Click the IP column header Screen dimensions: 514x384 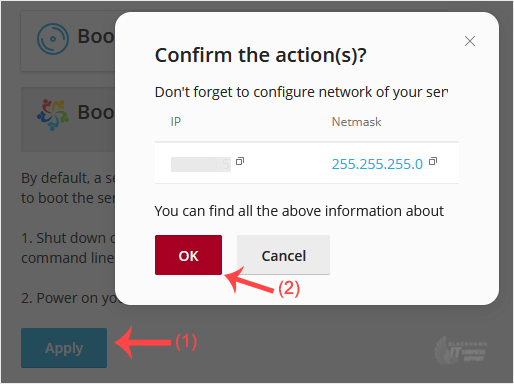[176, 122]
